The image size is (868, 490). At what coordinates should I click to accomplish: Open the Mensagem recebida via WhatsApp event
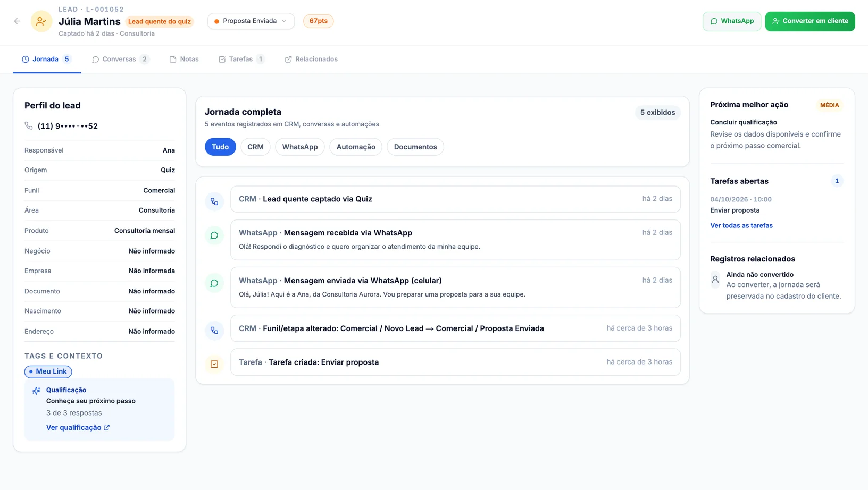[455, 240]
